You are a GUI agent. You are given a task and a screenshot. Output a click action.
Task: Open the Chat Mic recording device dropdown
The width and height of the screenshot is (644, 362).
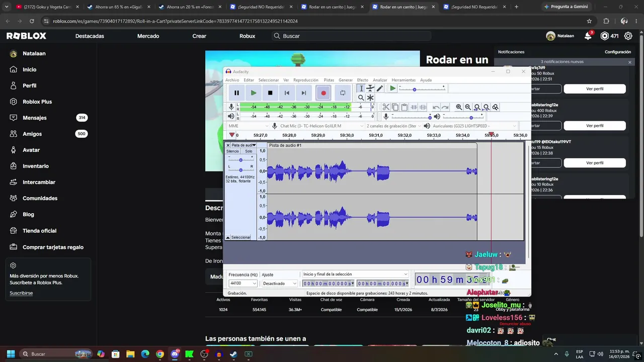pyautogui.click(x=322, y=126)
